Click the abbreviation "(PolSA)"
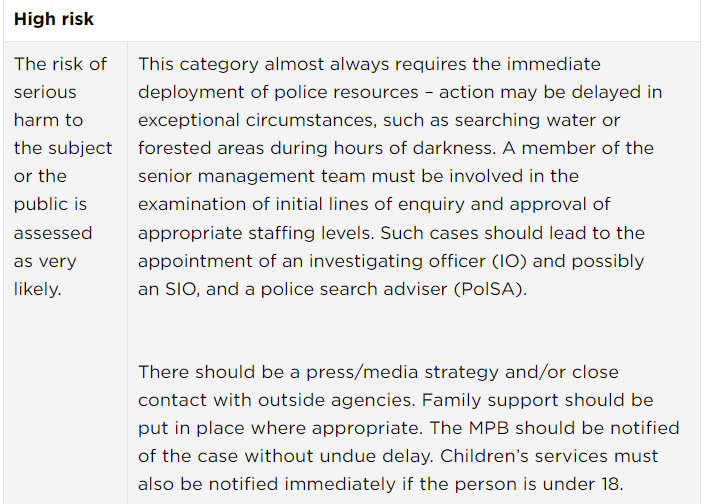This screenshot has width=707, height=504. coord(491,289)
